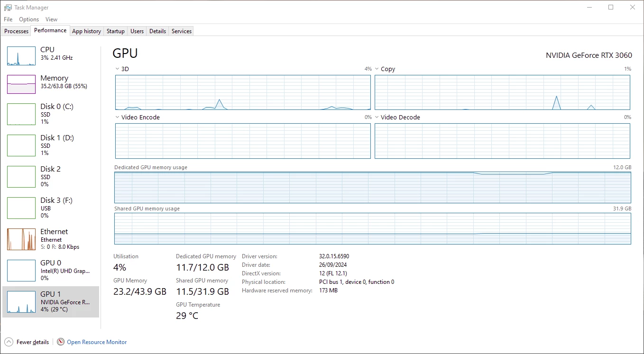Select the Memory mini graph thumbnail
This screenshot has height=354, width=644.
(21, 84)
